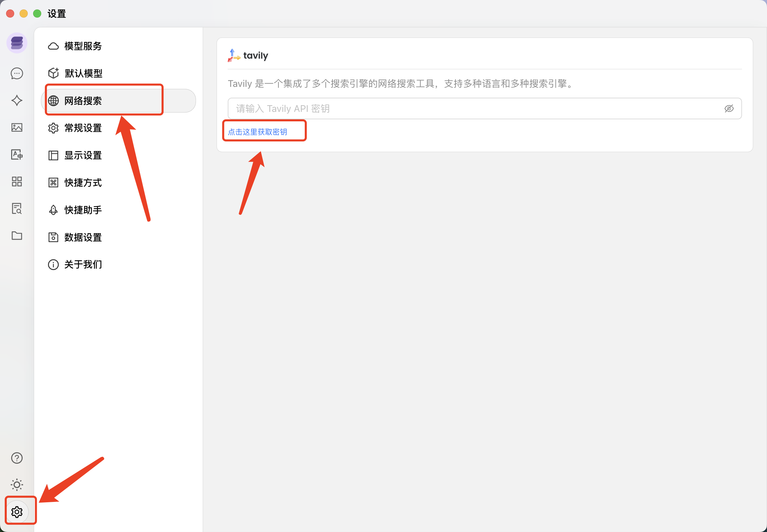Select 模型服务 settings menu item
Screen dimensions: 767x532
(x=83, y=46)
